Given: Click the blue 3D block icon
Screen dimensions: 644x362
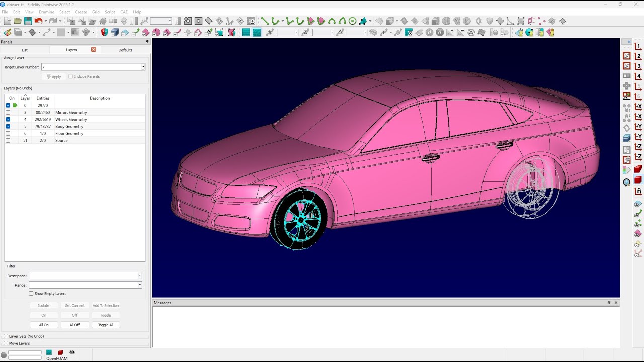Looking at the screenshot, I should [x=115, y=32].
